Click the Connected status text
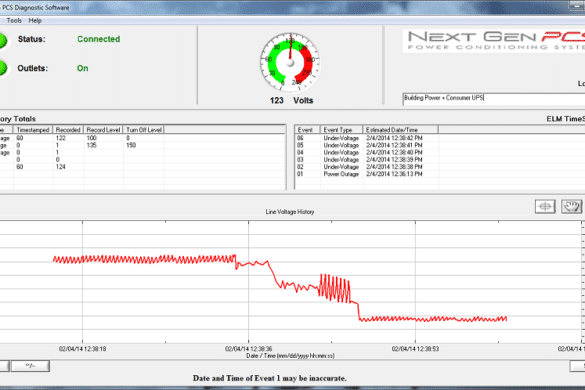This screenshot has height=390, width=585. [98, 39]
